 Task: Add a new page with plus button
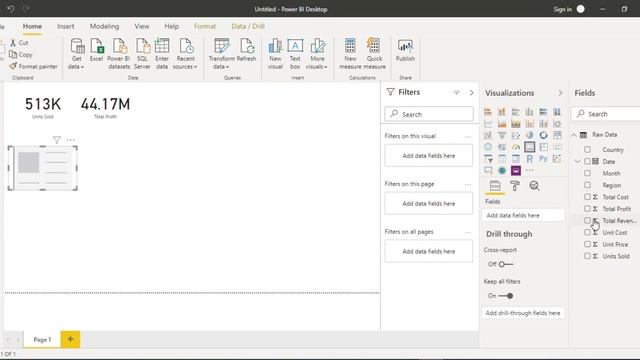70,339
